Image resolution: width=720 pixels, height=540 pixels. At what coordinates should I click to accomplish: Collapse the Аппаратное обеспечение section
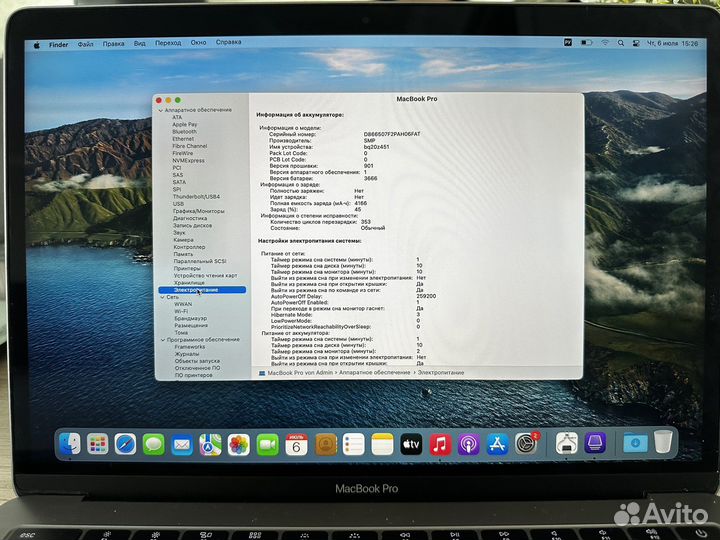coord(161,111)
